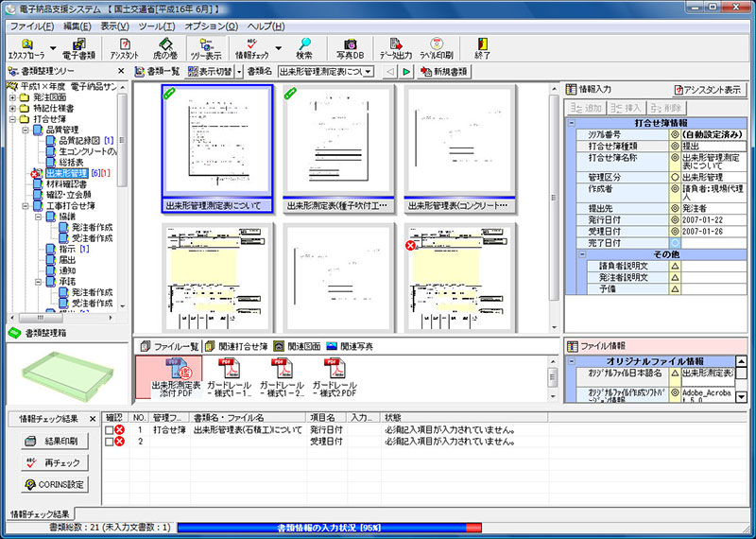This screenshot has height=539, width=756.
Task: Click the データ出力 toolbar icon
Action: [395, 49]
